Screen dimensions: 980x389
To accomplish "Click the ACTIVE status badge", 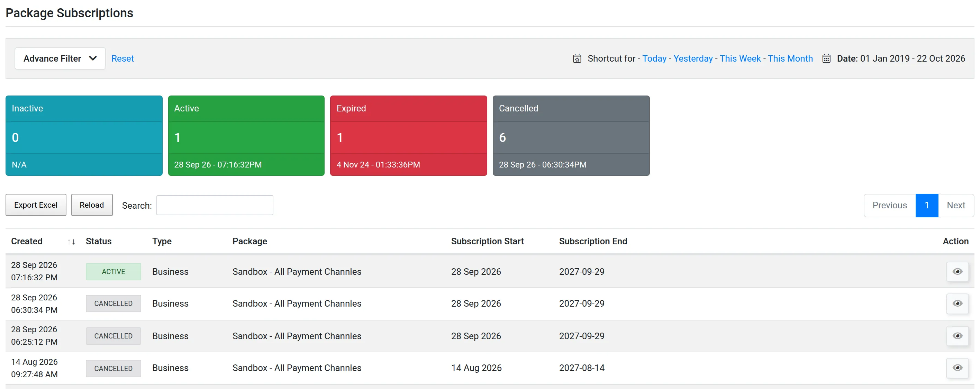I will pos(114,271).
